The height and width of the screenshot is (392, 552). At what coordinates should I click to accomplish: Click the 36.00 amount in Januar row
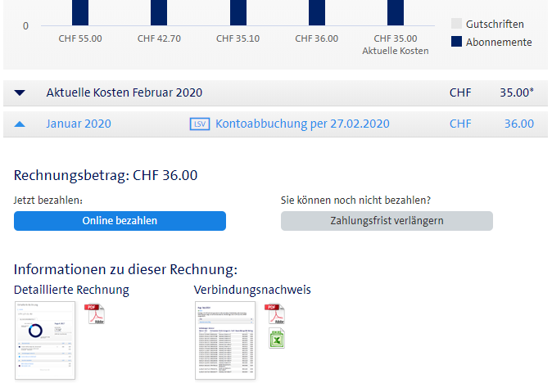[519, 124]
